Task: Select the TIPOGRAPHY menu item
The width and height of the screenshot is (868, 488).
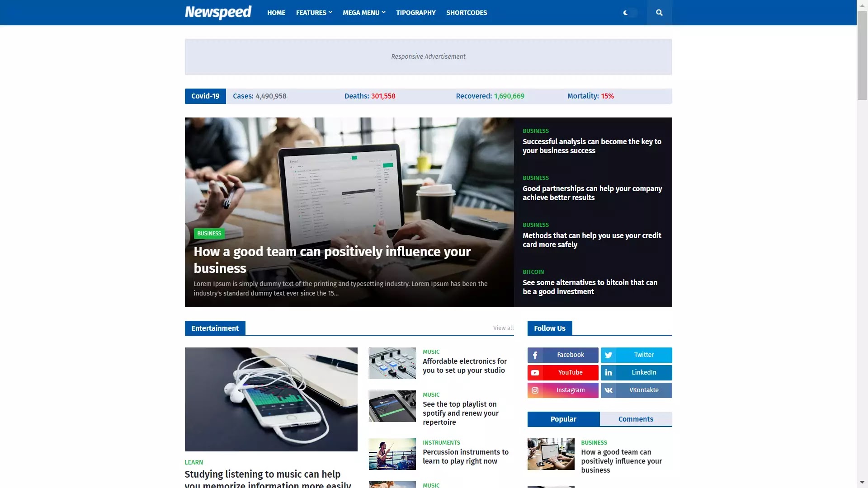Action: [415, 13]
